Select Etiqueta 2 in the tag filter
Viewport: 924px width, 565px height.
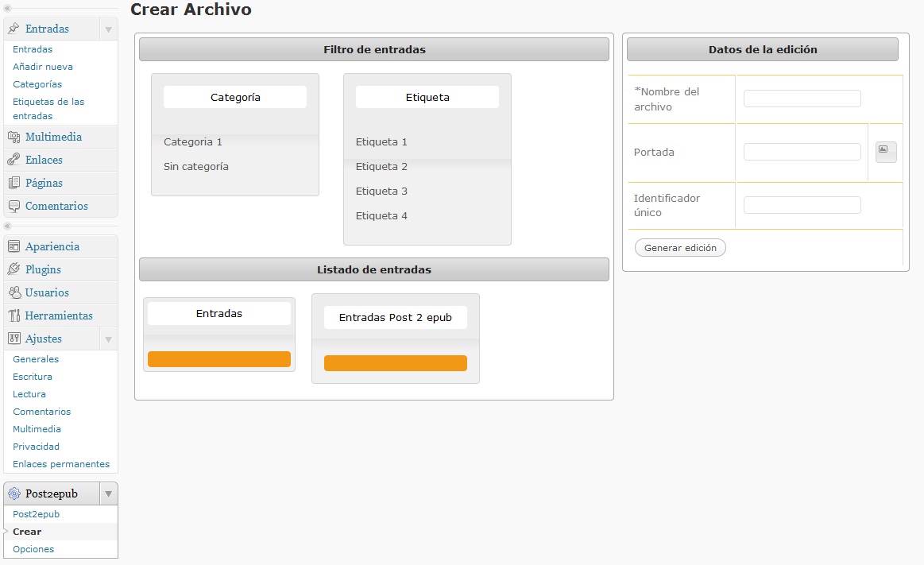pos(381,167)
